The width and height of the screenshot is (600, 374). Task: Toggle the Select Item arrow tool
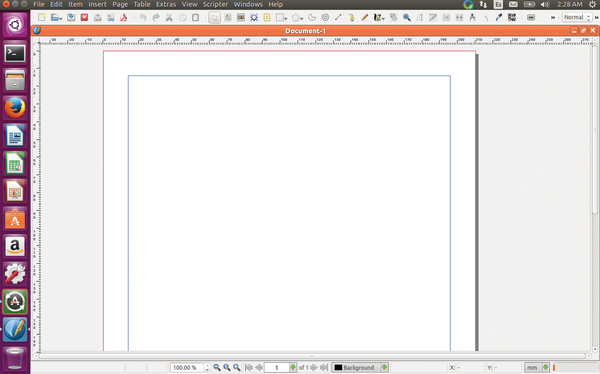215,18
